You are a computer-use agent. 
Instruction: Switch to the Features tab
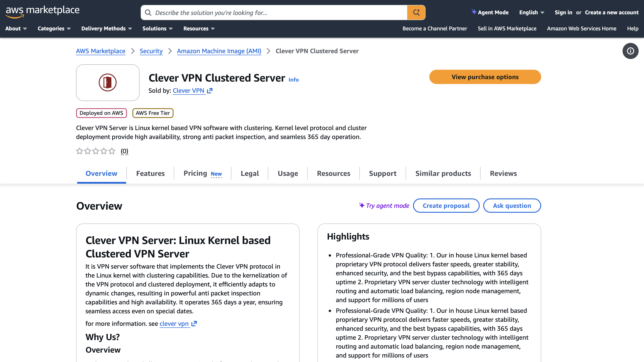coord(150,173)
